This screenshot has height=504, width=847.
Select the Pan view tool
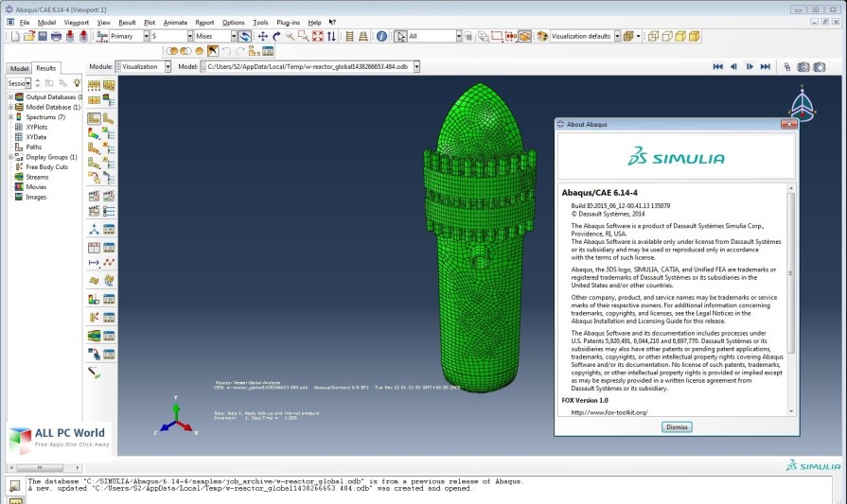[262, 36]
